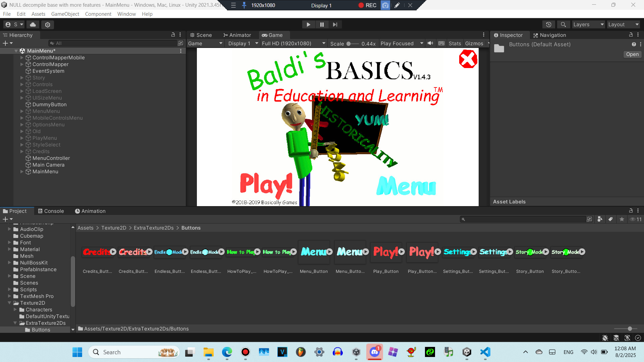Enter Play Mode with the Play button
Image resolution: width=644 pixels, height=362 pixels.
308,24
